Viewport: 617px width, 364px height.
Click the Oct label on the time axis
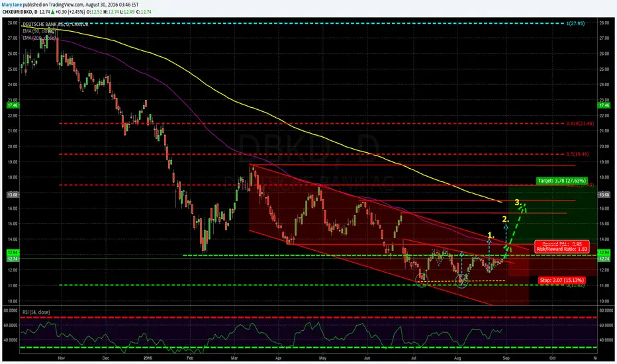(553, 358)
